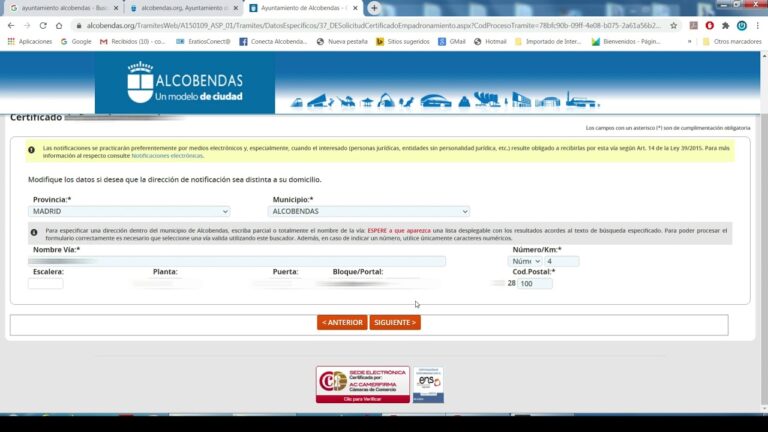Open the Número/Km type dropdown

pos(525,261)
